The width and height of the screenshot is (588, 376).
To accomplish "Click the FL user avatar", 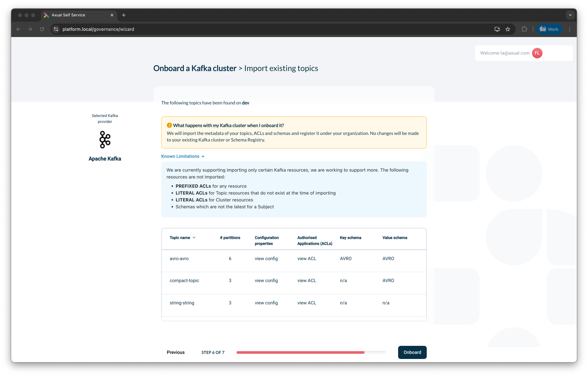I will [537, 53].
